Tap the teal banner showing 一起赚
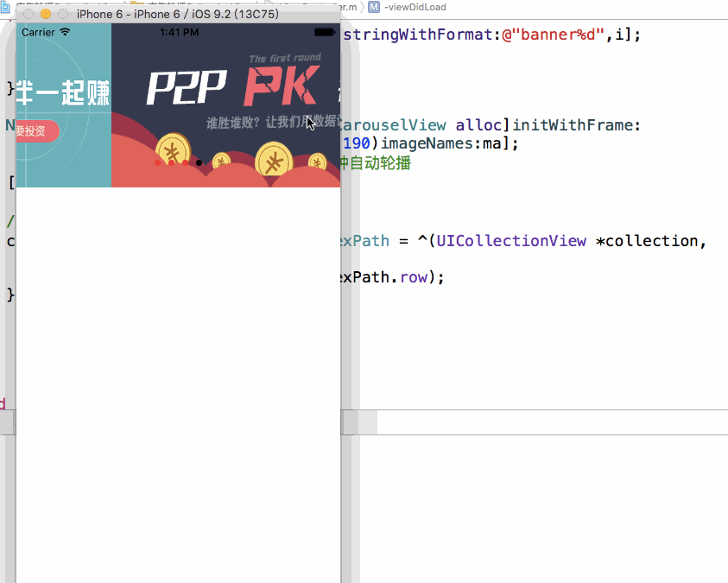 [x=64, y=105]
